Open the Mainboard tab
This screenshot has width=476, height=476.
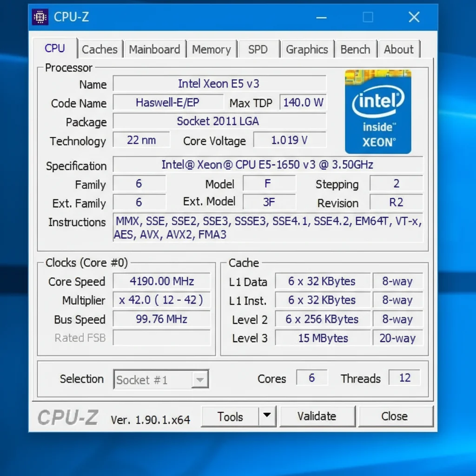pyautogui.click(x=154, y=49)
